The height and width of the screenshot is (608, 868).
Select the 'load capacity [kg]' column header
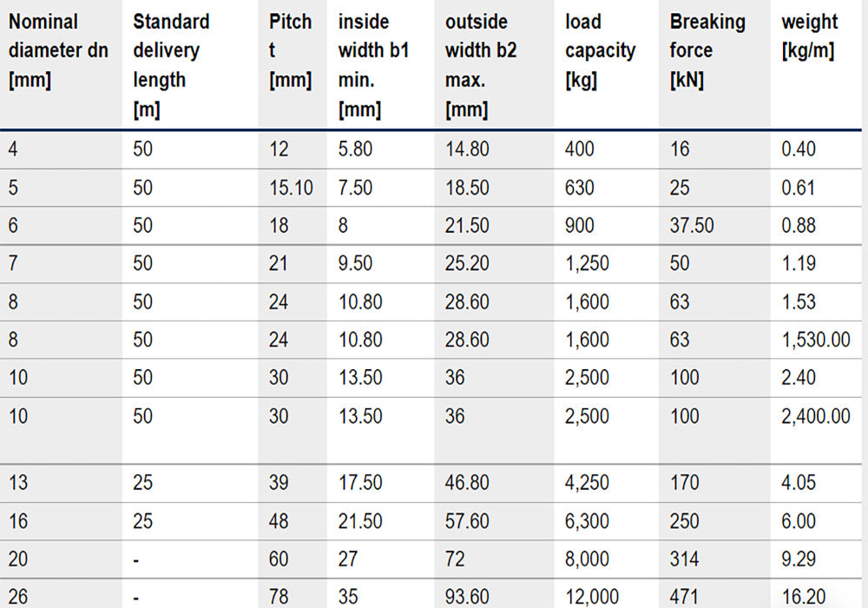click(600, 50)
